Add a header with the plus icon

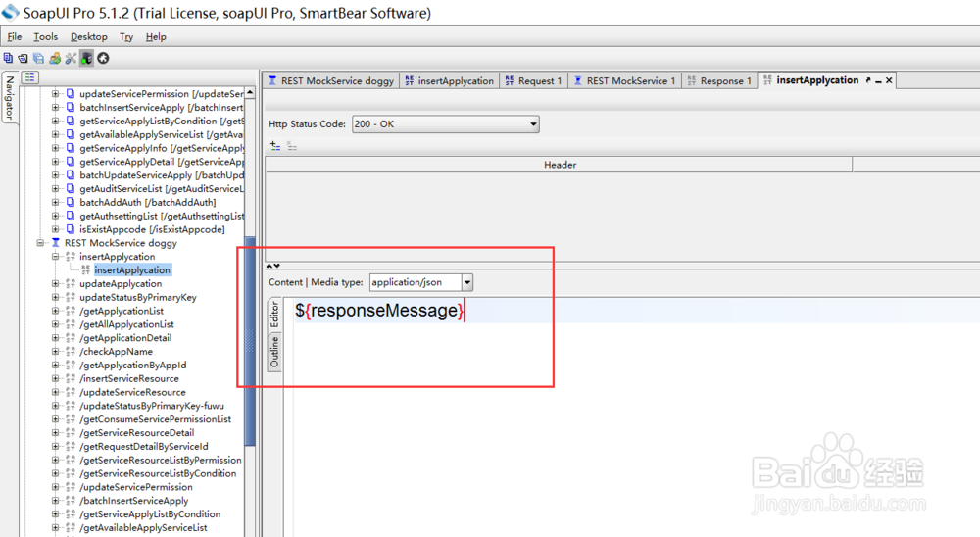click(x=275, y=146)
